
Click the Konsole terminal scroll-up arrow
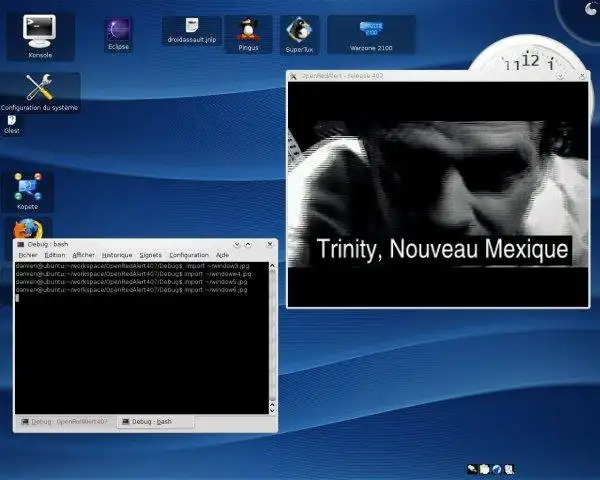(272, 266)
